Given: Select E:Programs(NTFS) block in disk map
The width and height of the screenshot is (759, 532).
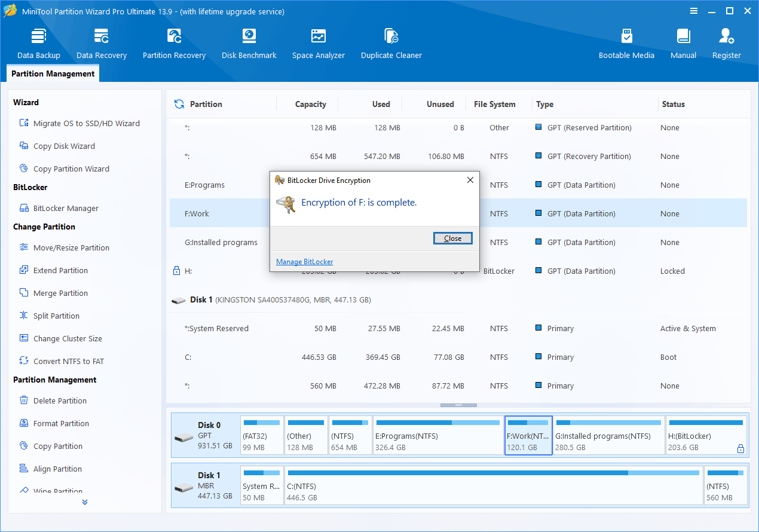Looking at the screenshot, I should (438, 436).
